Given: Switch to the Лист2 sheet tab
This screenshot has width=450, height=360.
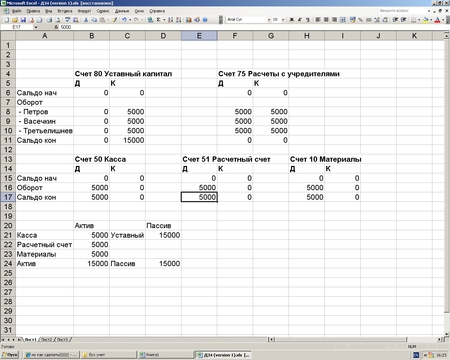Looking at the screenshot, I should (x=46, y=339).
